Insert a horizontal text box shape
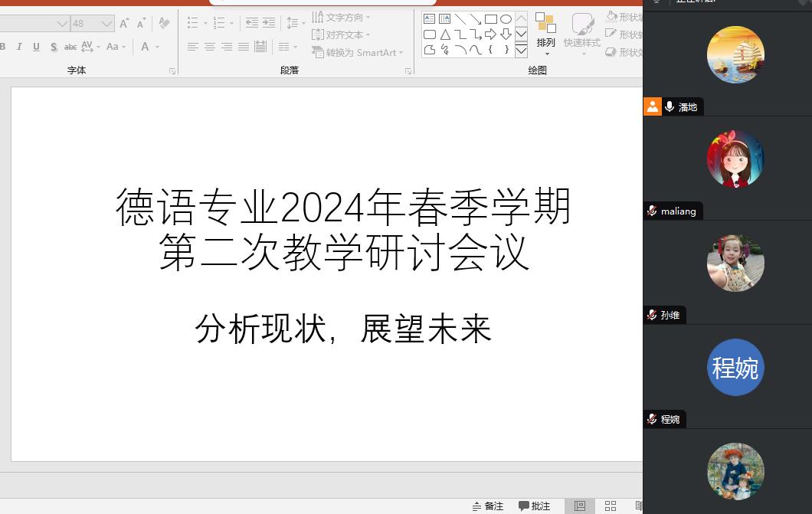812x514 pixels. (430, 19)
